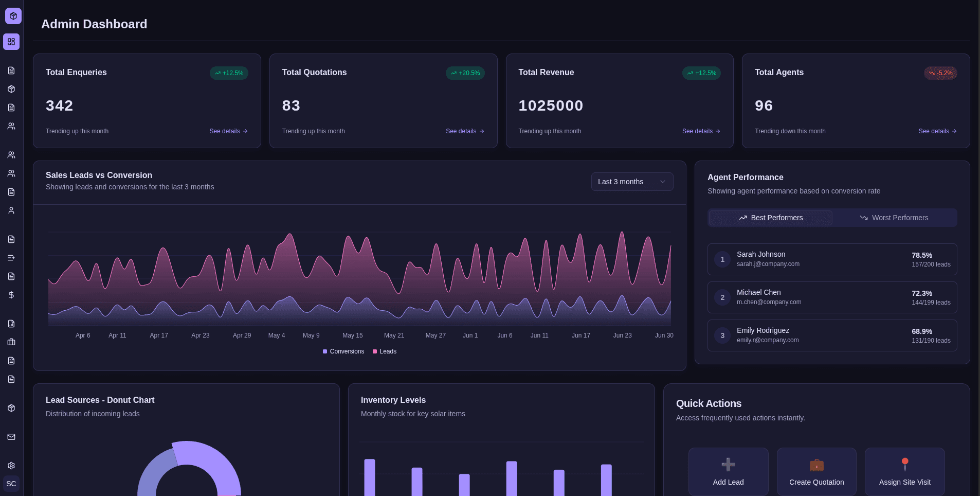Select the Best Performers tab

click(x=770, y=218)
